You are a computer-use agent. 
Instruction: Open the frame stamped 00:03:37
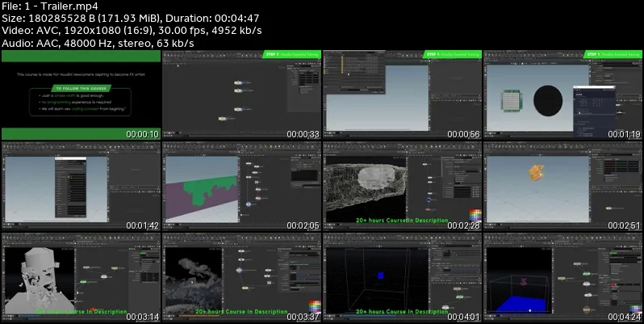(241, 277)
